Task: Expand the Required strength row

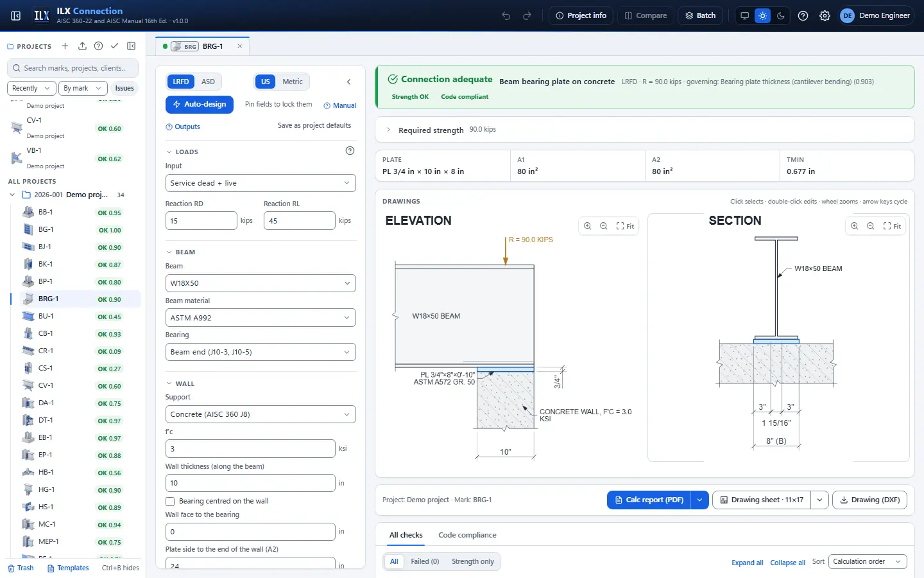Action: (644, 130)
